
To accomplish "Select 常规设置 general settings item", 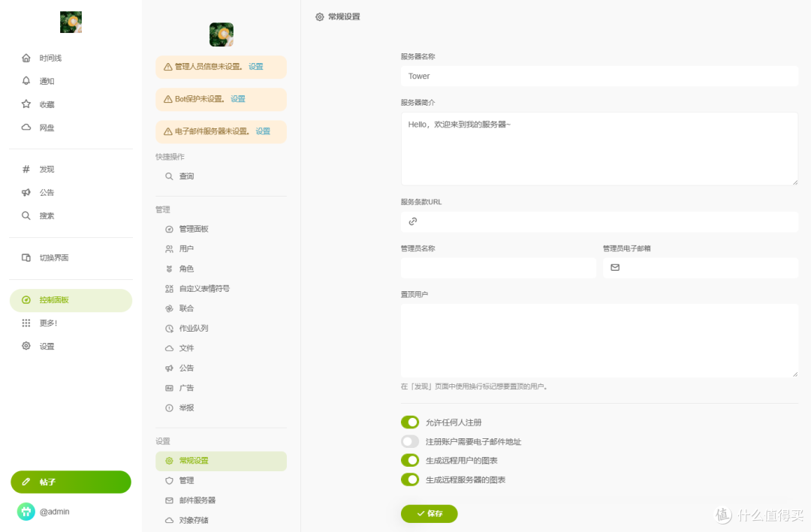I will coord(221,461).
